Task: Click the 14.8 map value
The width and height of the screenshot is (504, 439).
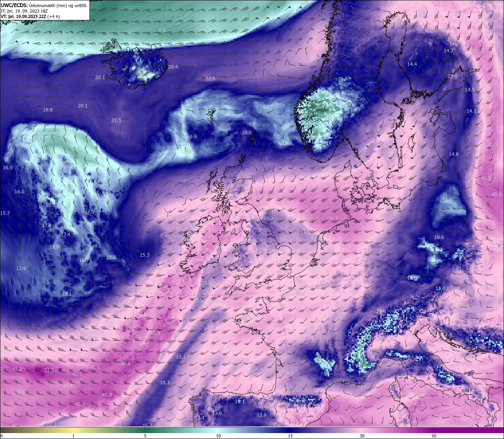Action: tap(454, 154)
